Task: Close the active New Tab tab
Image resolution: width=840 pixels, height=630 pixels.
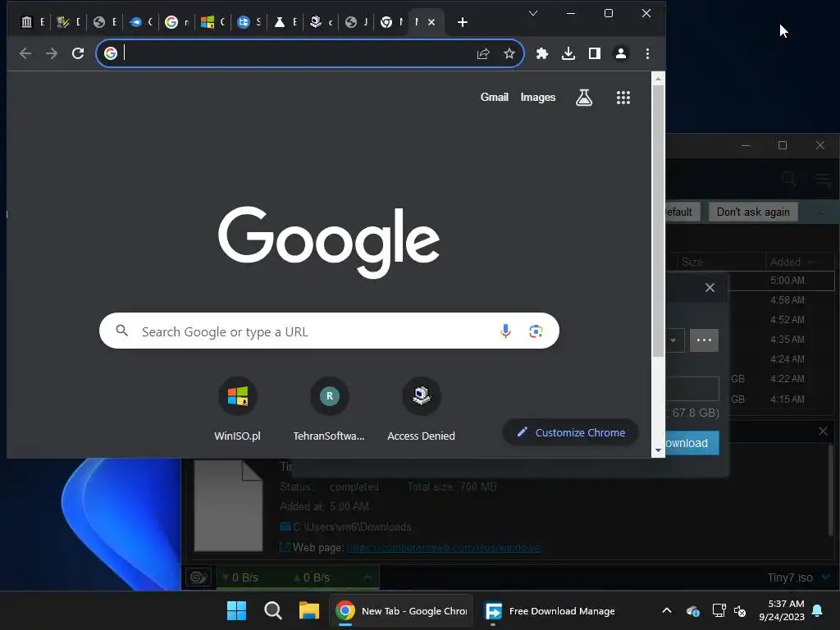Action: 431,22
